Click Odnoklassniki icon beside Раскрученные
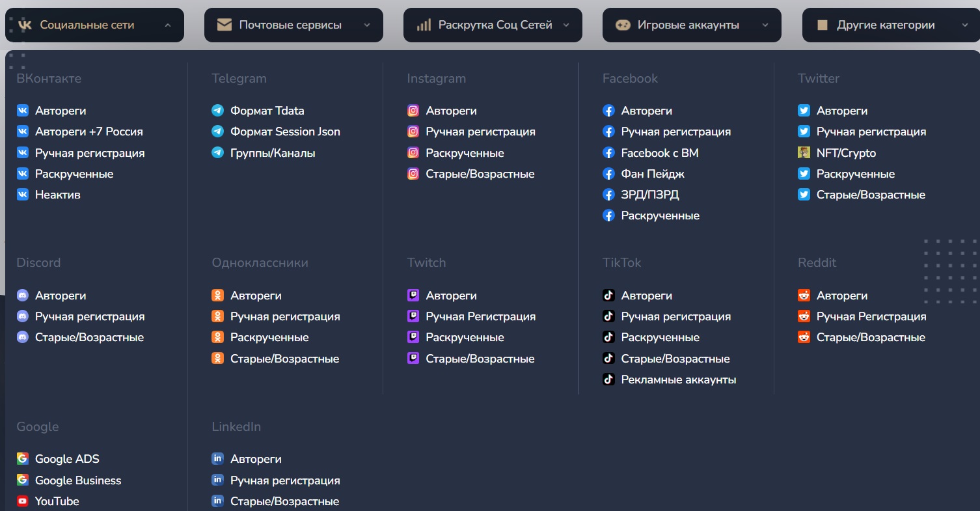 (x=218, y=337)
